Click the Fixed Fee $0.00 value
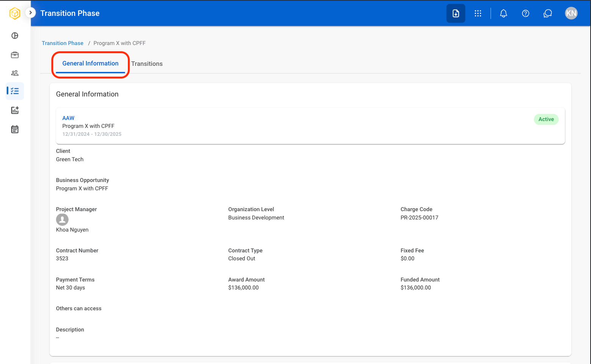Viewport: 591px width, 364px height. click(407, 258)
